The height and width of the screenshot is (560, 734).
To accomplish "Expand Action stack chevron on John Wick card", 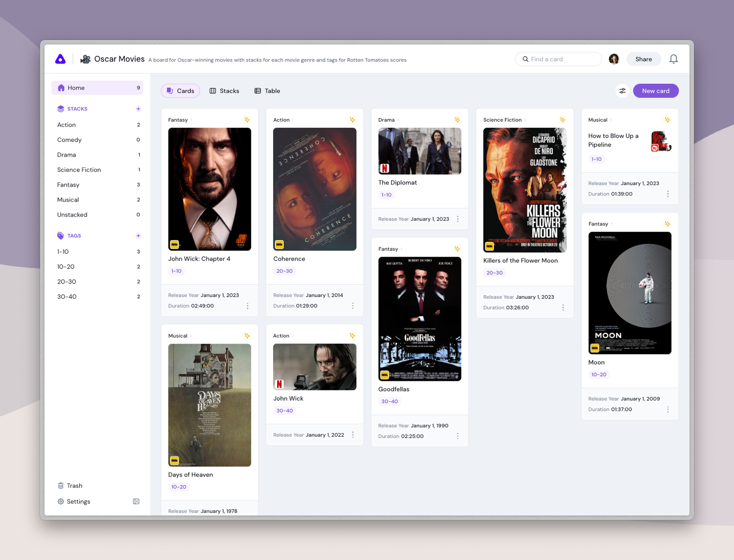I will coord(293,336).
